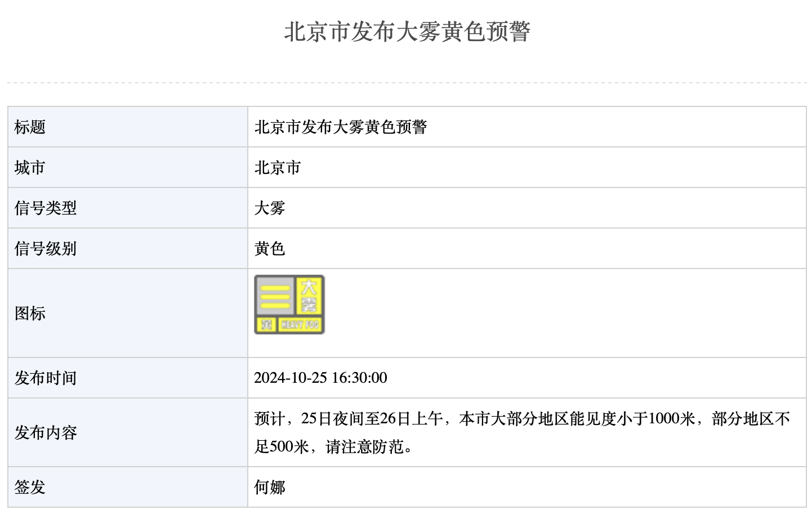Click the text 足500米，请注意防范
This screenshot has width=812, height=528.
[333, 447]
